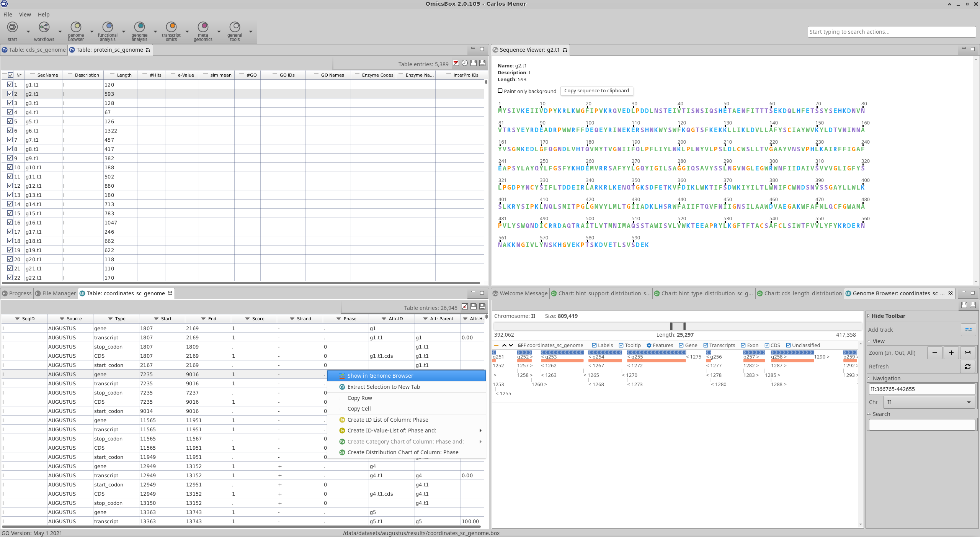Uncheck the Labels checkbox in track
Viewport: 980px width, 537px height.
coord(594,345)
